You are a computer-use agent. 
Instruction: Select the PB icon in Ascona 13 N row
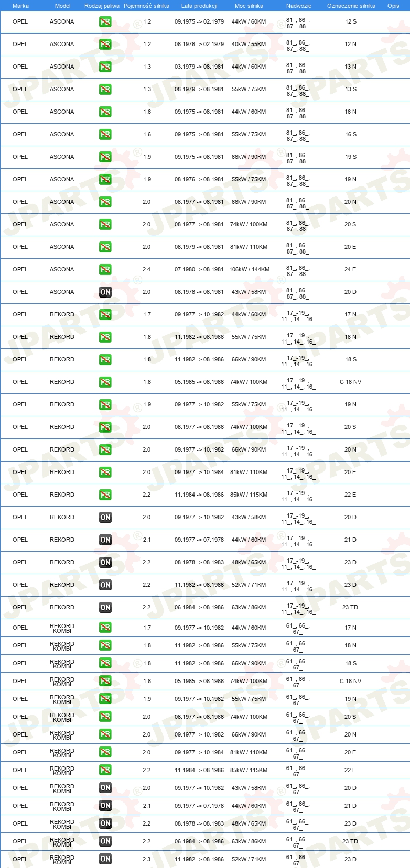coord(105,67)
